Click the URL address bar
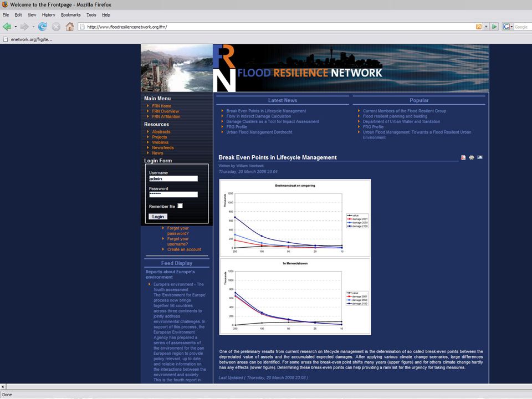Viewport: 532px width, 399px height. (278, 27)
